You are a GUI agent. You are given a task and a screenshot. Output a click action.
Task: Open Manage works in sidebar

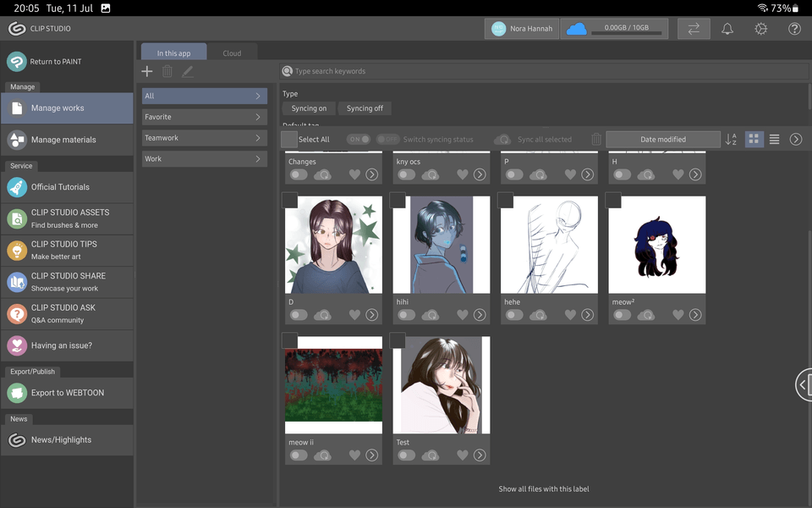67,108
